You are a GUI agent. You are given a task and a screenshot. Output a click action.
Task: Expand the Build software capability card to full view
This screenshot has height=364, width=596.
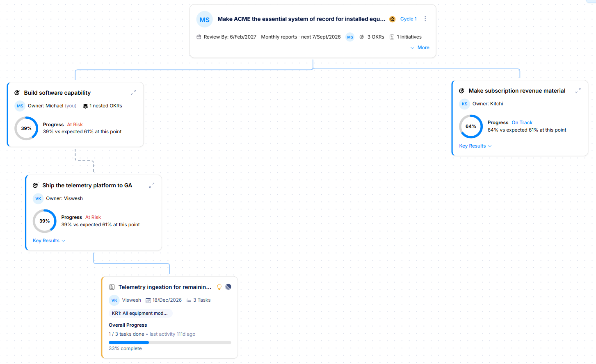point(133,93)
